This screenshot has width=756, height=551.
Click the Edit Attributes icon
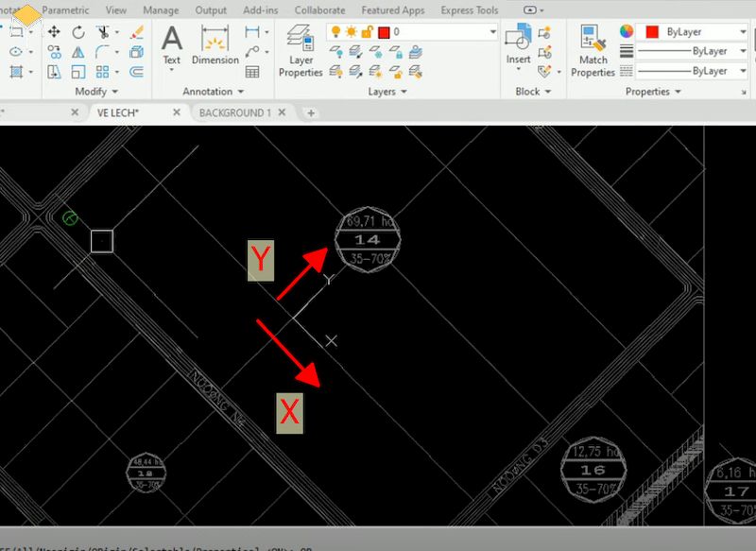click(544, 72)
